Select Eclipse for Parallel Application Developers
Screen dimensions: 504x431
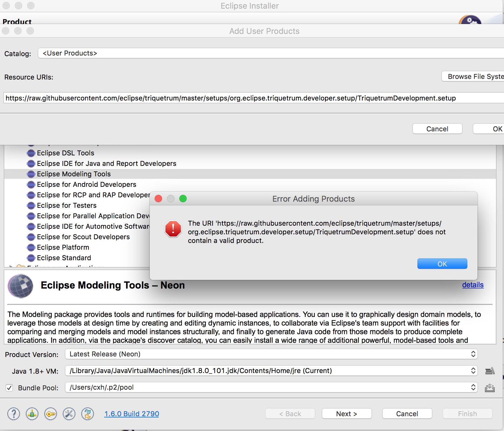click(93, 216)
